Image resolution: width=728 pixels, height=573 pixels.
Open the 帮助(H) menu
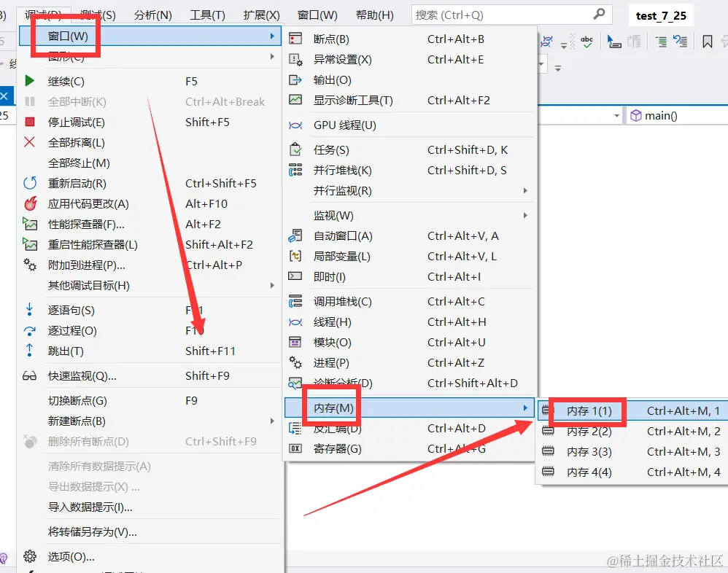(376, 15)
